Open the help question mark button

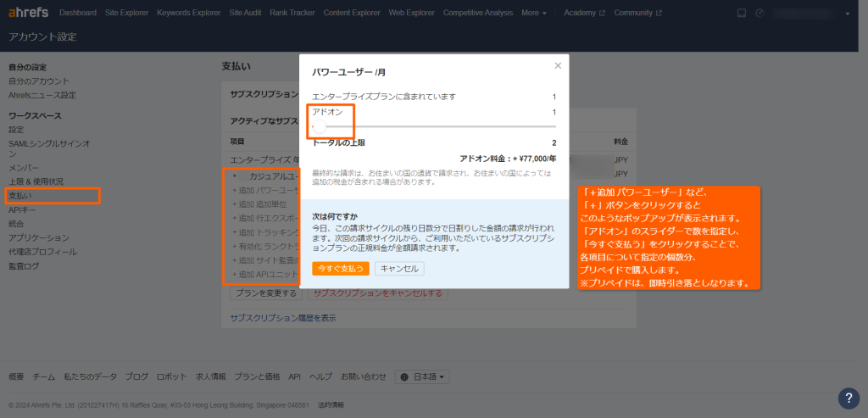pos(849,398)
